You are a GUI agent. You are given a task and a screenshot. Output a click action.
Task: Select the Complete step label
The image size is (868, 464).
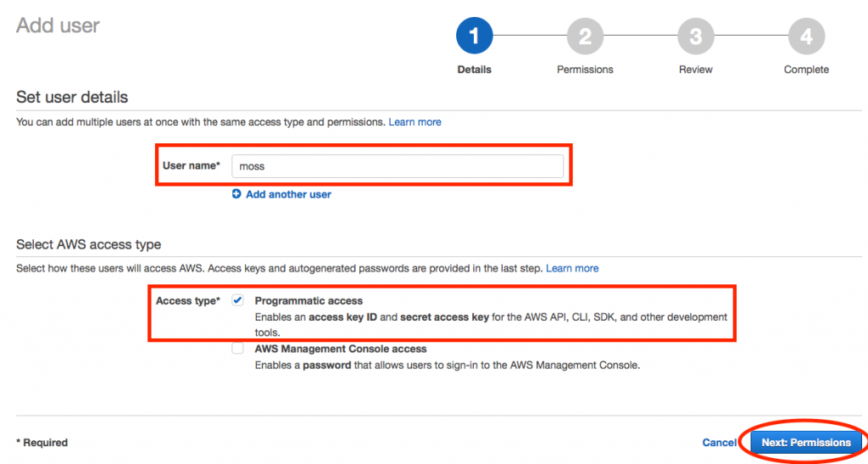pyautogui.click(x=807, y=70)
